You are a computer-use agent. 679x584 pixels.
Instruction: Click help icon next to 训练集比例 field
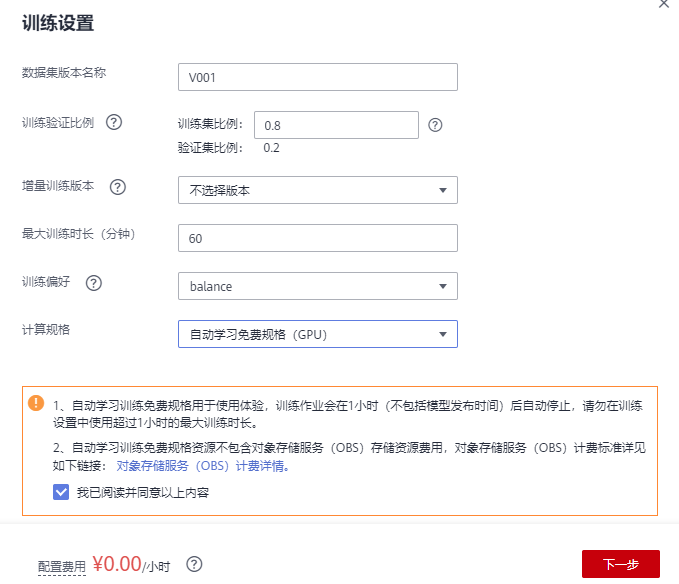point(435,125)
